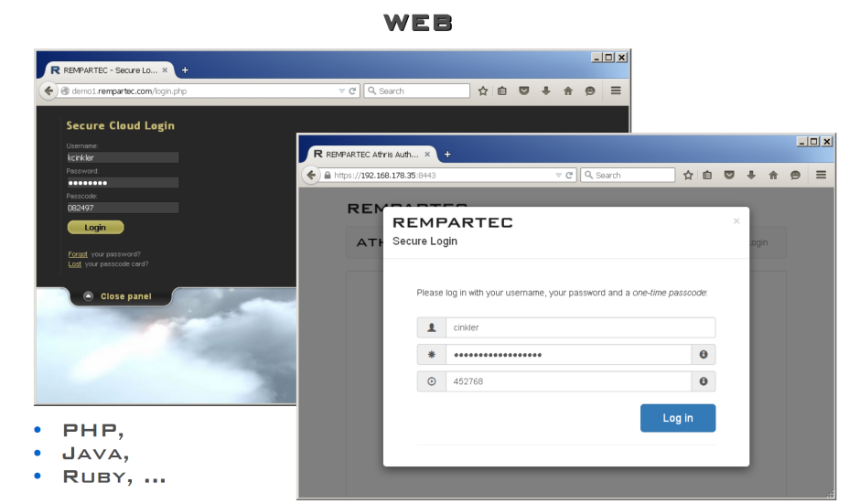Close the REMPARTEC Athris Auth... tab
This screenshot has width=860, height=504.
click(x=427, y=154)
